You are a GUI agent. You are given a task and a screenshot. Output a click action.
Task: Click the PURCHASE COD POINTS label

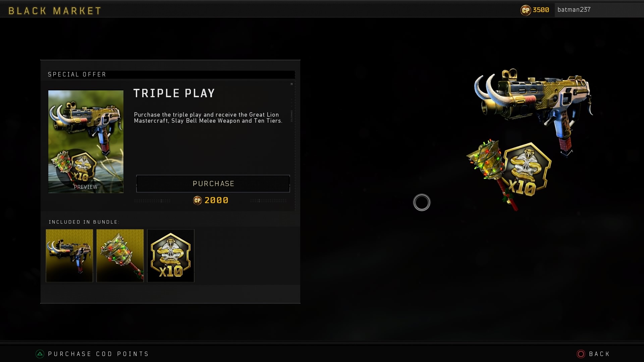(x=98, y=354)
